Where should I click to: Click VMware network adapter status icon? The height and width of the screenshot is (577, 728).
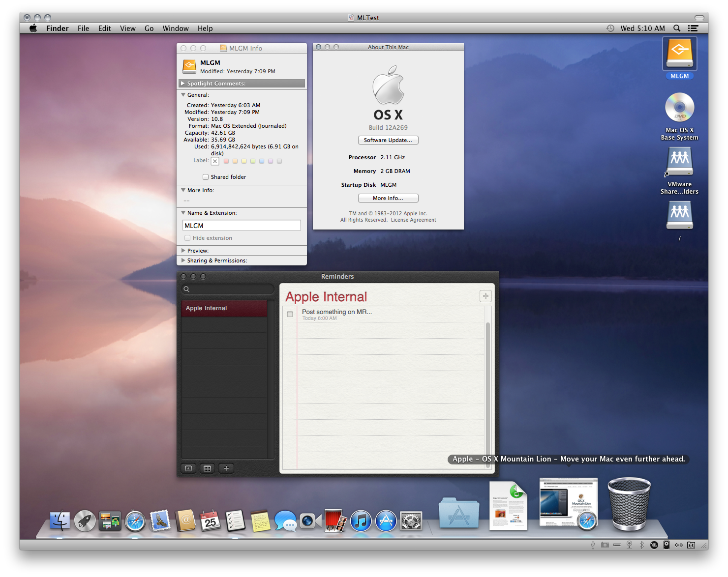[678, 545]
